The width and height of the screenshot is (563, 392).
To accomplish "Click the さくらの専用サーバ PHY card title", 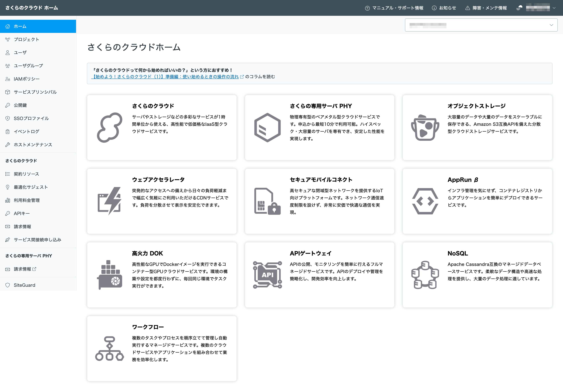I will click(321, 106).
